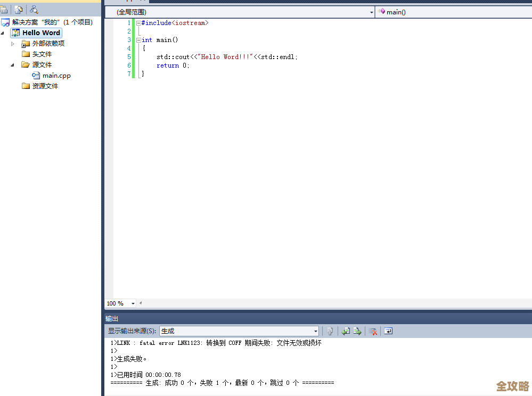Viewport: 532px width, 396px height.
Task: Collapse the #include code fold marker on line 1
Action: [138, 23]
